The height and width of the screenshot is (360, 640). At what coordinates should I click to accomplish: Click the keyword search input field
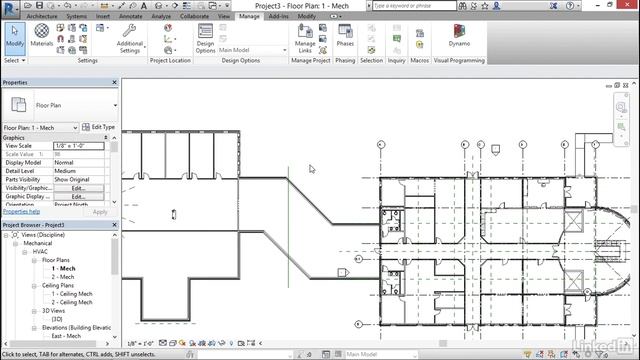[x=414, y=6]
